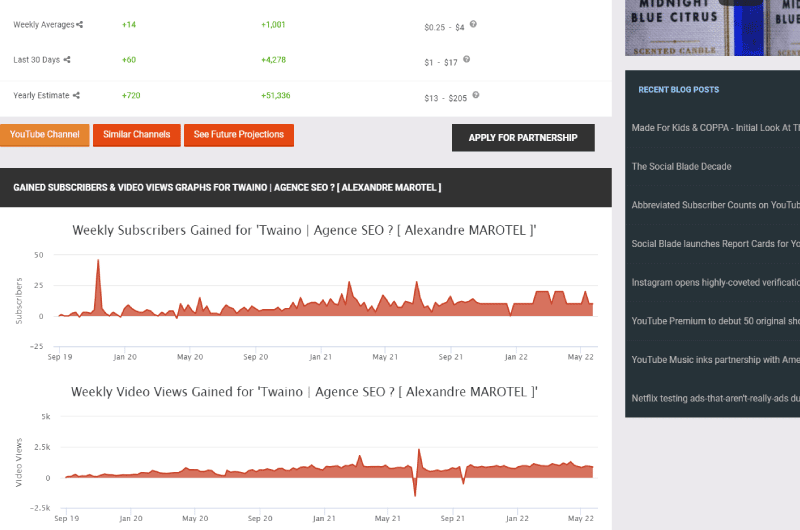
Task: Open Netflix testing ads blog post
Action: [715, 398]
